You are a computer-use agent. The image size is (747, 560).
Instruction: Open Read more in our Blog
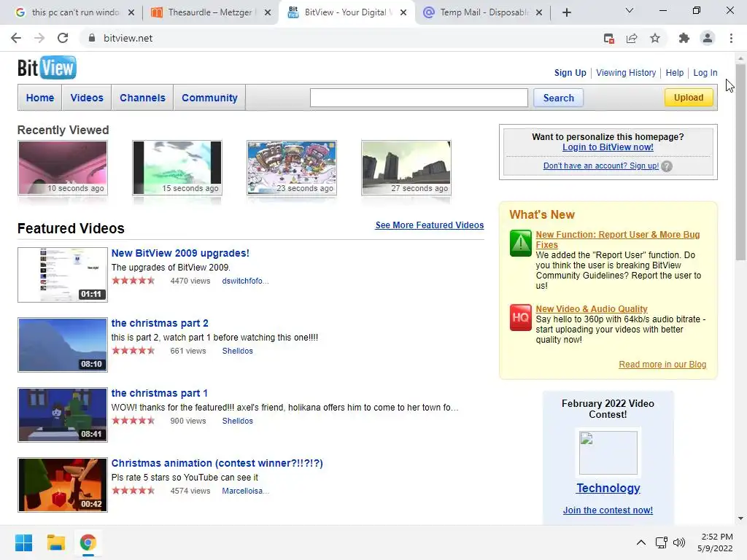tap(662, 365)
